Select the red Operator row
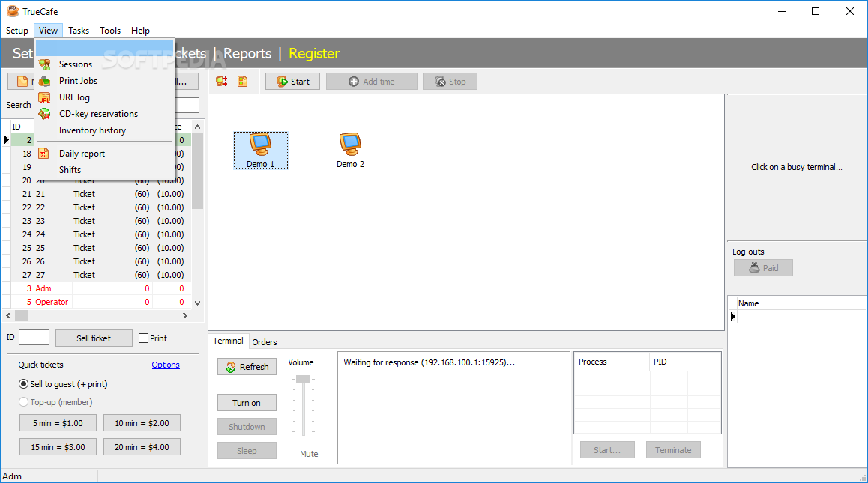 pyautogui.click(x=95, y=302)
